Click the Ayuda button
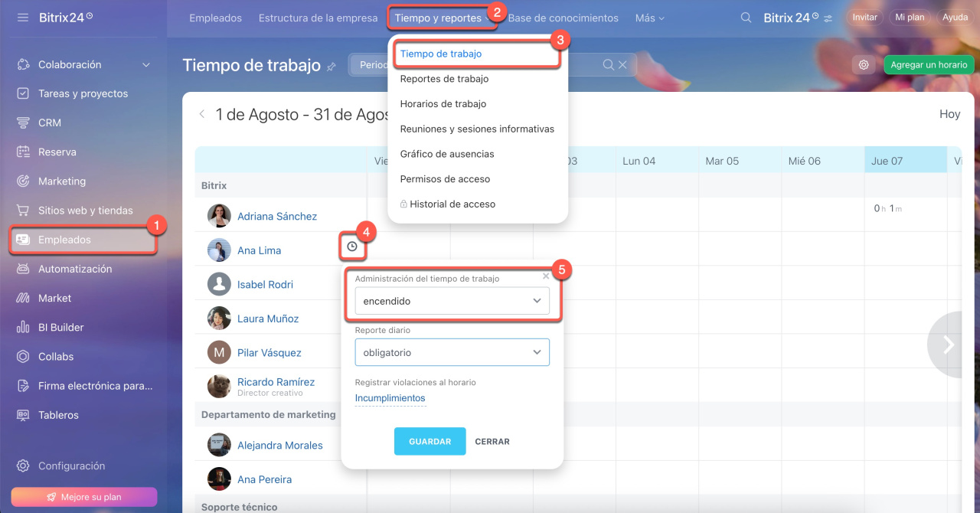Image resolution: width=980 pixels, height=513 pixels. (955, 18)
